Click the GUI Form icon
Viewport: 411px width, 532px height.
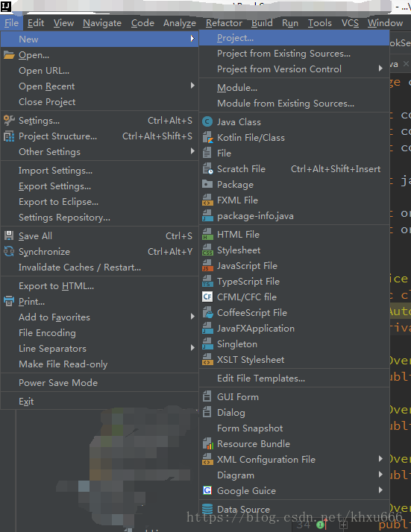207,396
